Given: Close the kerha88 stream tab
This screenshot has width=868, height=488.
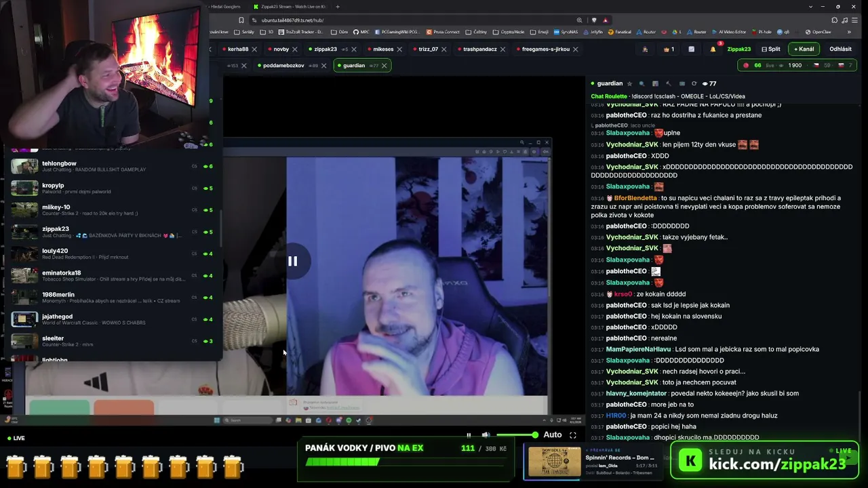Looking at the screenshot, I should pos(255,49).
